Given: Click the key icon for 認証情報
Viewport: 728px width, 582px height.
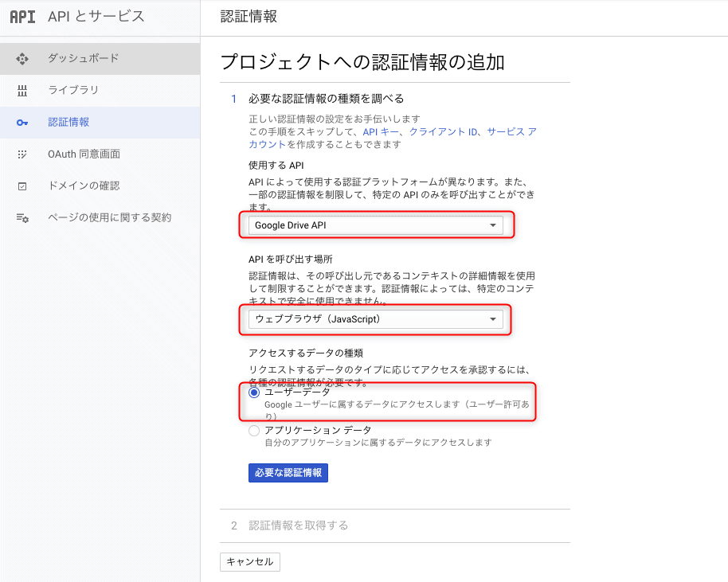Looking at the screenshot, I should (22, 122).
